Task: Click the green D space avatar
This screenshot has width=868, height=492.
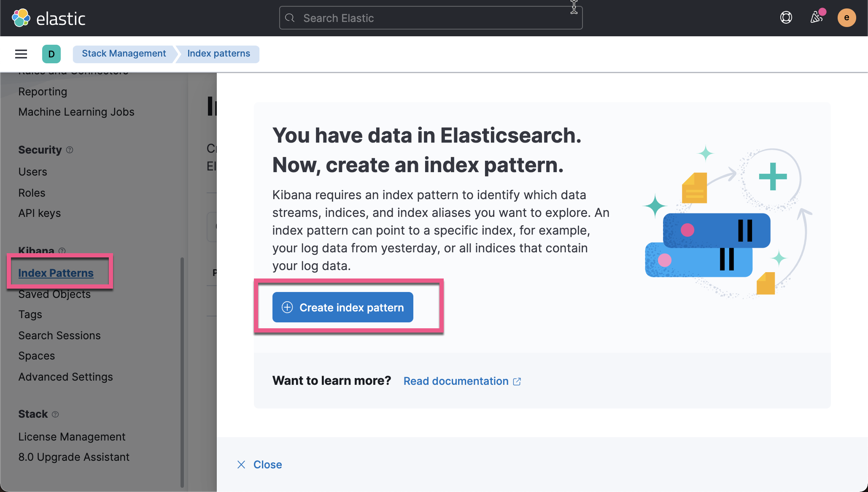Action: click(x=51, y=54)
